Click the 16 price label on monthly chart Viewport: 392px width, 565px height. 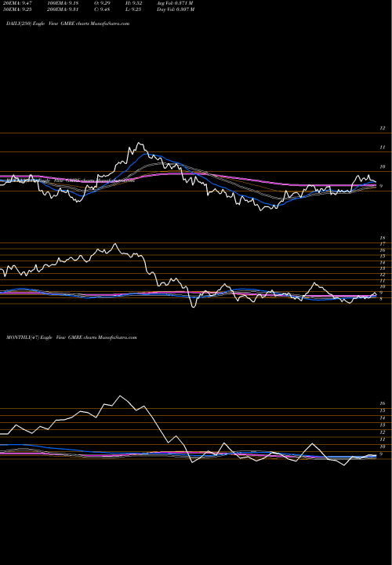[383, 403]
